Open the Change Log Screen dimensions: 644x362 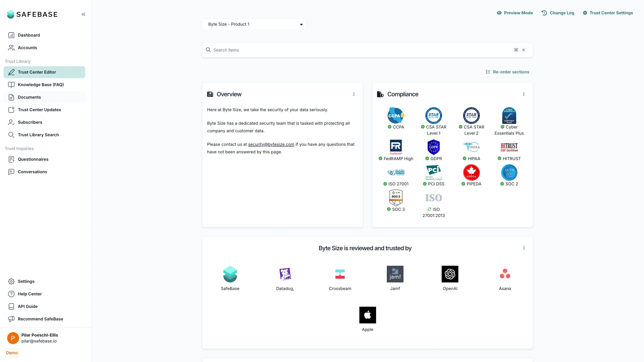tap(558, 13)
